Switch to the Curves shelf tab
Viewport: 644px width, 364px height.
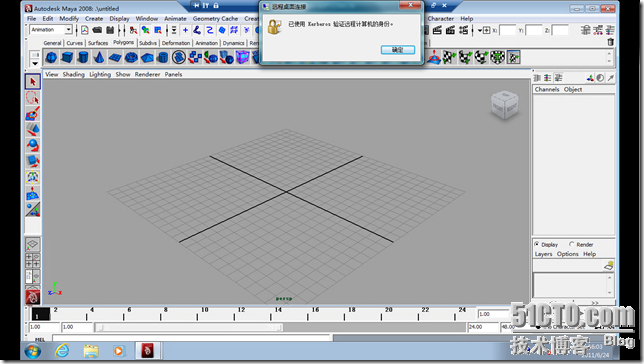tap(74, 43)
